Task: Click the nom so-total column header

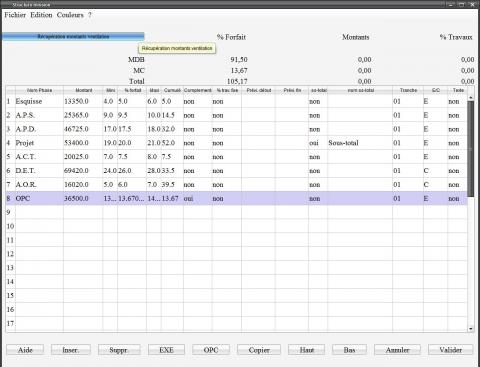Action: (x=360, y=90)
